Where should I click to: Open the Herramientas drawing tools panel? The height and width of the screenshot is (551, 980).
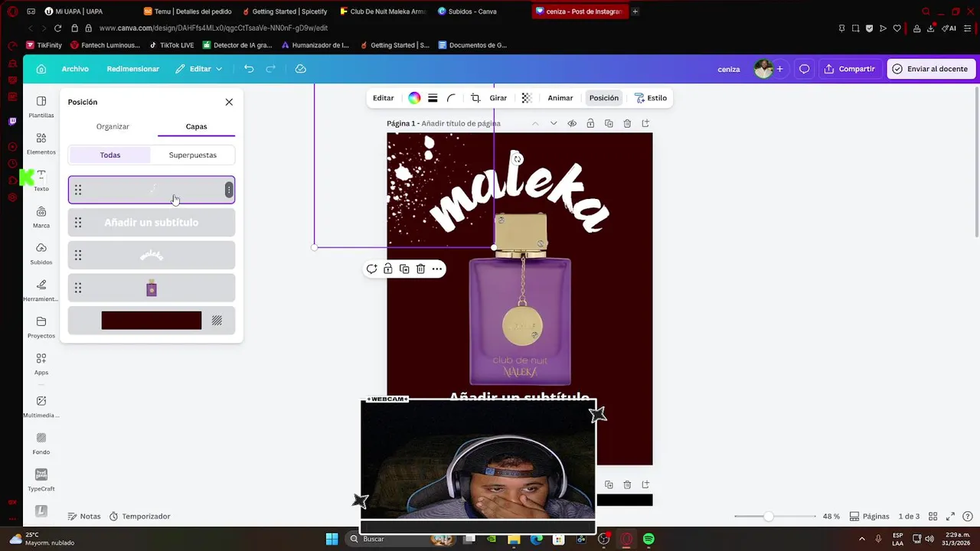click(x=41, y=290)
